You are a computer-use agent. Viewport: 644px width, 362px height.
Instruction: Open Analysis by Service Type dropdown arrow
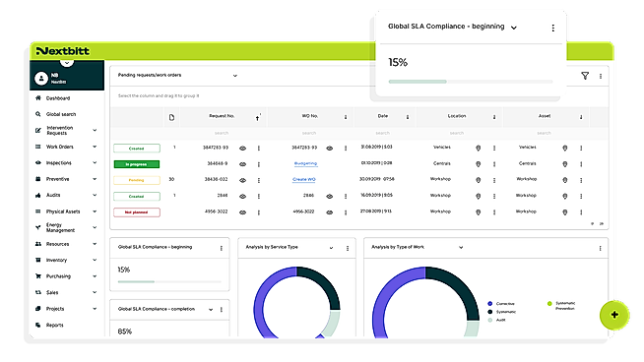click(x=331, y=248)
